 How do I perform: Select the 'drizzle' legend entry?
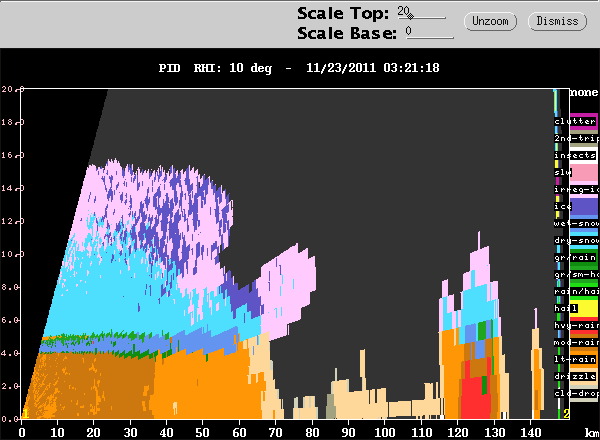(x=575, y=376)
